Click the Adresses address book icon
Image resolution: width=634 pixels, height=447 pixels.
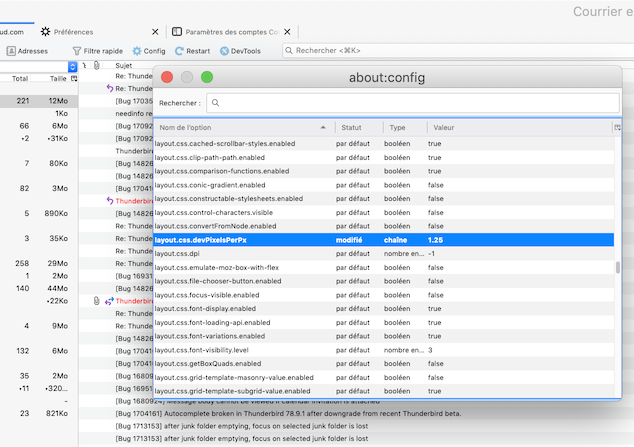[10, 50]
